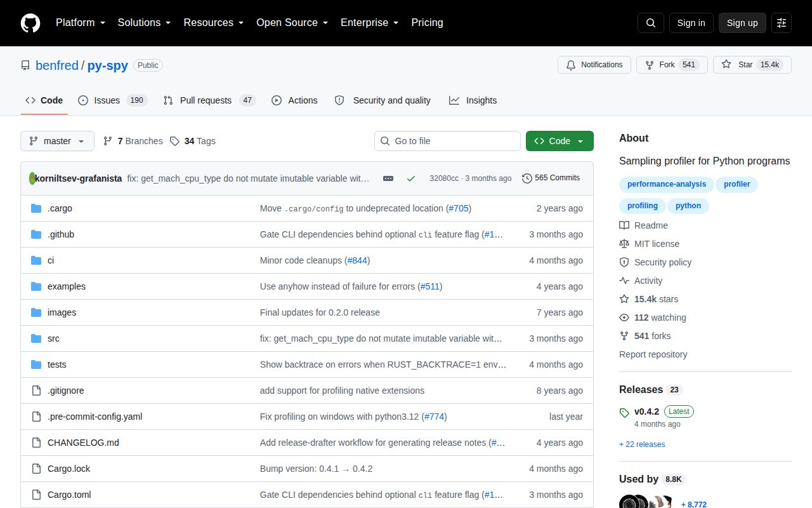
Task: Open the MIT license link
Action: point(650,244)
